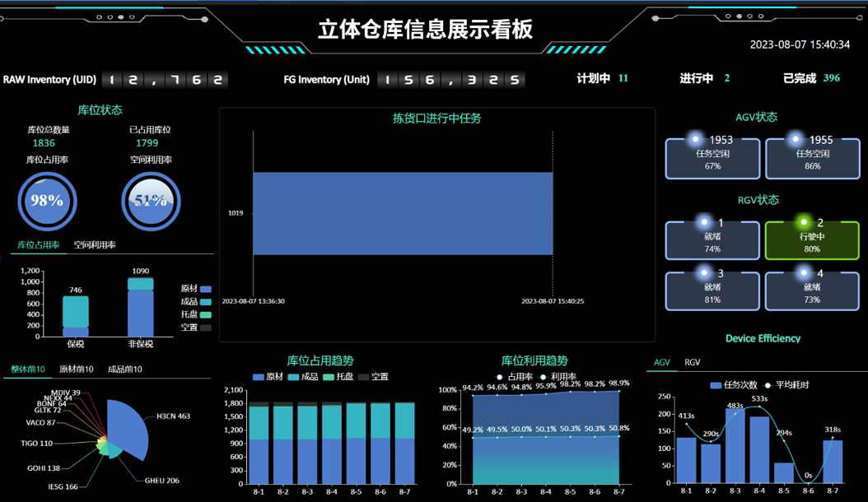The image size is (868, 502).
Task: Click the status light on AGV 1953 card
Action: [x=697, y=140]
